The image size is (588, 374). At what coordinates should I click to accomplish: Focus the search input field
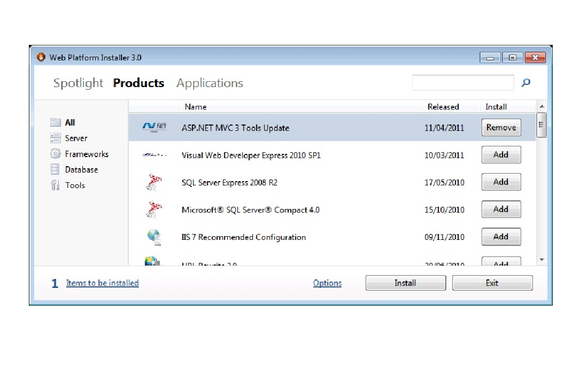point(462,83)
